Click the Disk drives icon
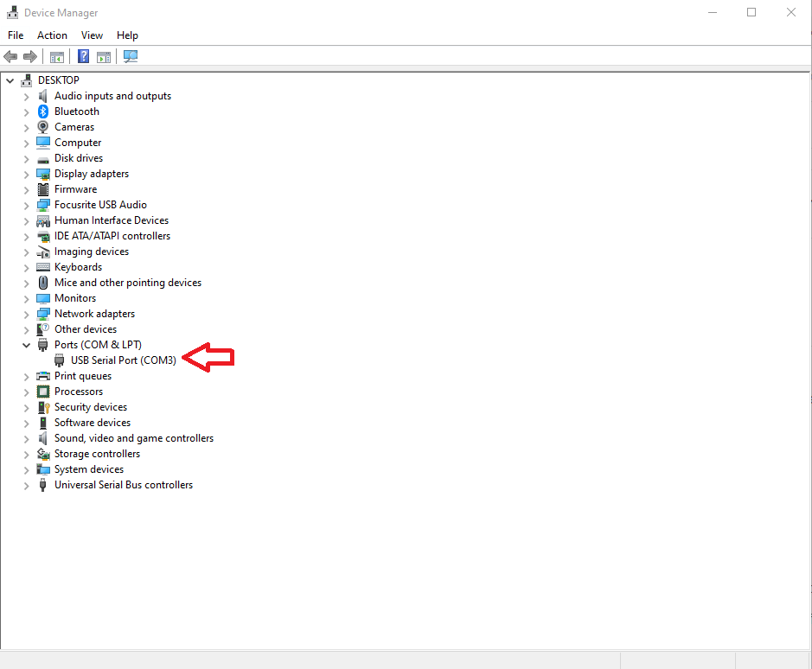 click(x=43, y=159)
